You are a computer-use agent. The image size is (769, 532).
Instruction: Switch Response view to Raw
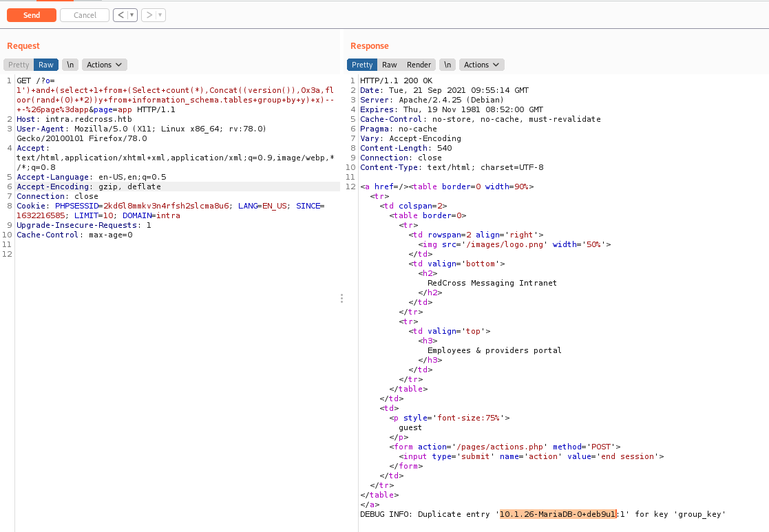coord(390,65)
